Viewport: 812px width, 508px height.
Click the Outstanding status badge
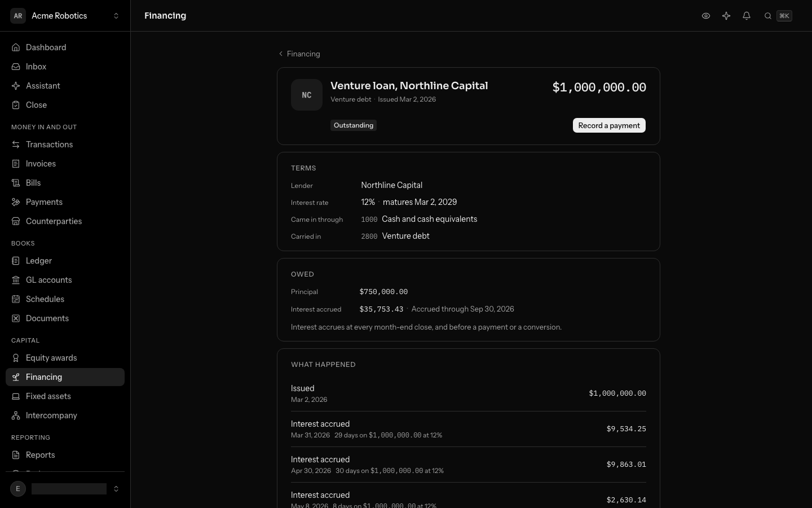coord(354,125)
